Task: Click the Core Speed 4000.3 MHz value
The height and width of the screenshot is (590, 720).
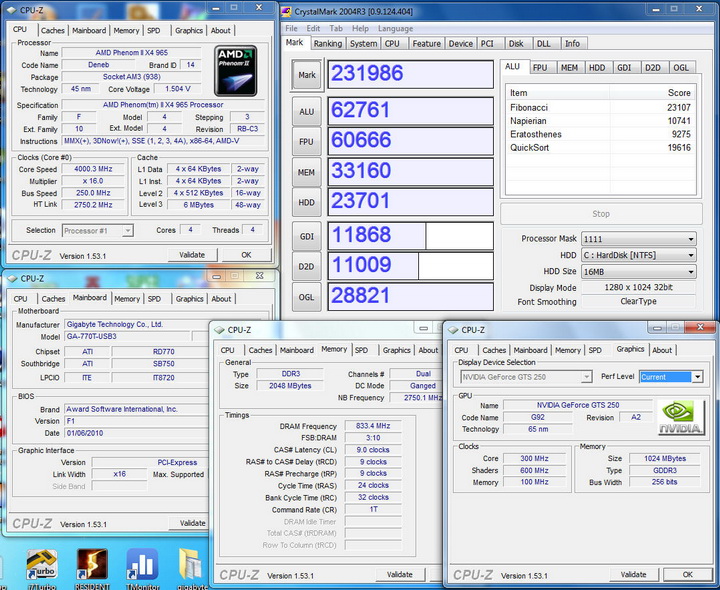Action: [x=93, y=169]
